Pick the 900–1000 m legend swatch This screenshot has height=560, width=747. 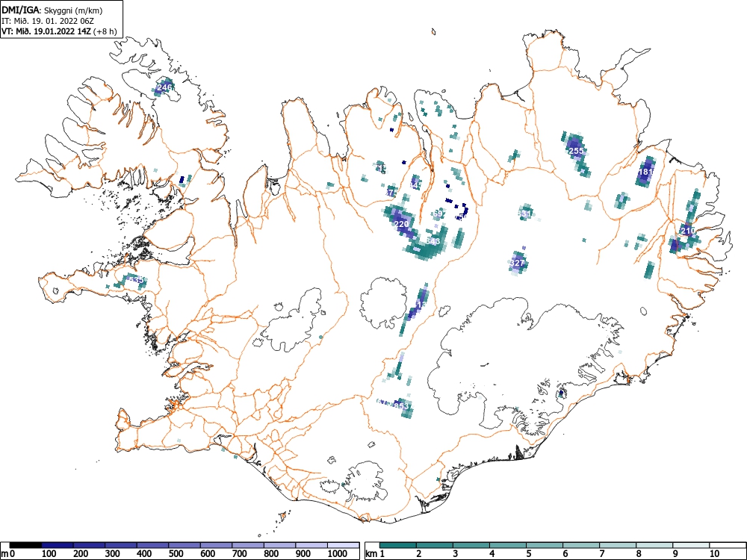pos(311,545)
